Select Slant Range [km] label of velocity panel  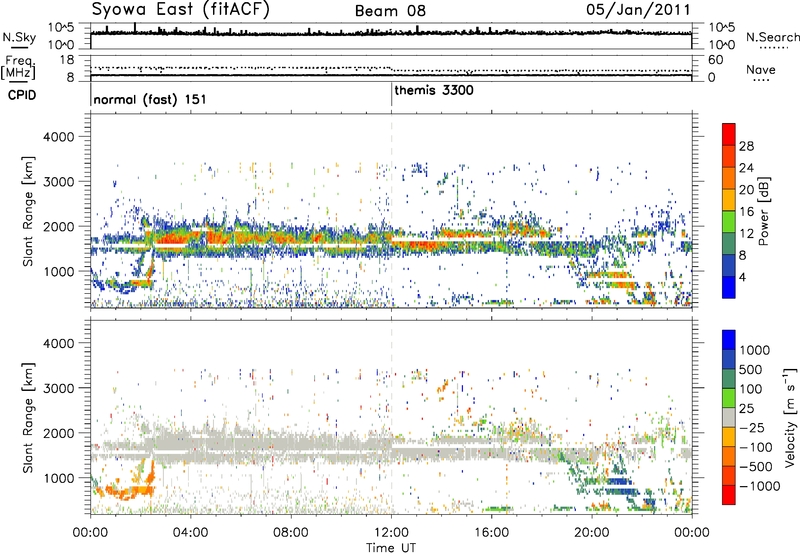pos(28,418)
